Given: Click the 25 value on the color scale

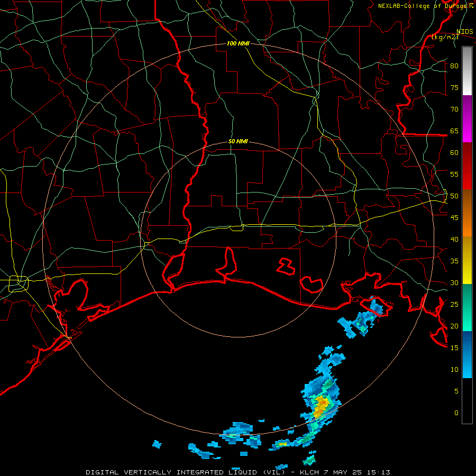Looking at the screenshot, I should tap(454, 305).
